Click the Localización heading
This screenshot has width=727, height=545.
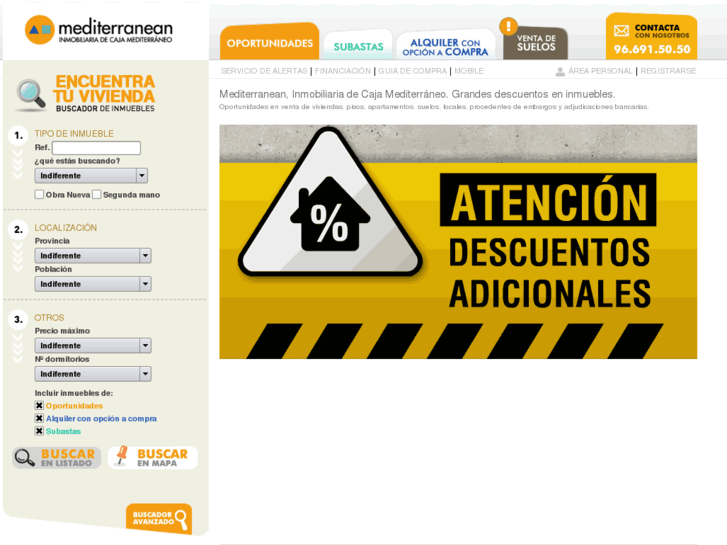click(x=65, y=228)
